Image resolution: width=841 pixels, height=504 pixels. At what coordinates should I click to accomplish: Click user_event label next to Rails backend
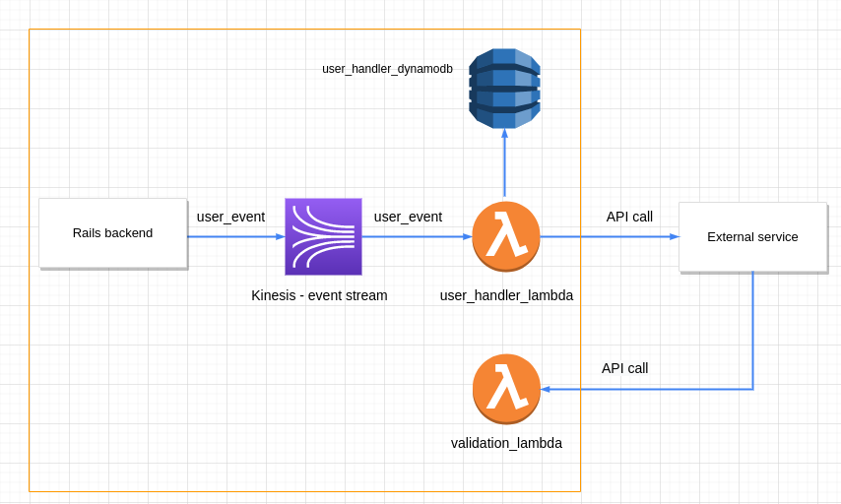230,217
